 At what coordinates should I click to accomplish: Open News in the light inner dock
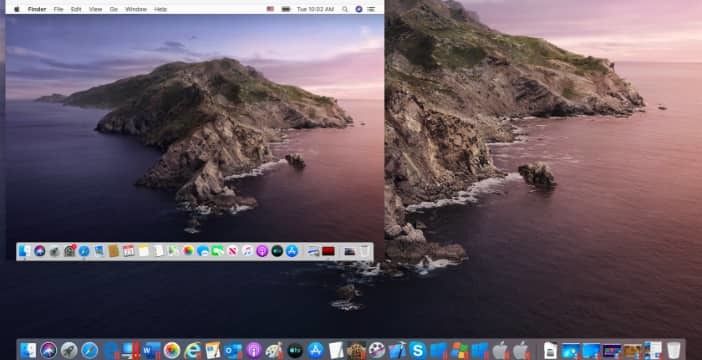232,251
